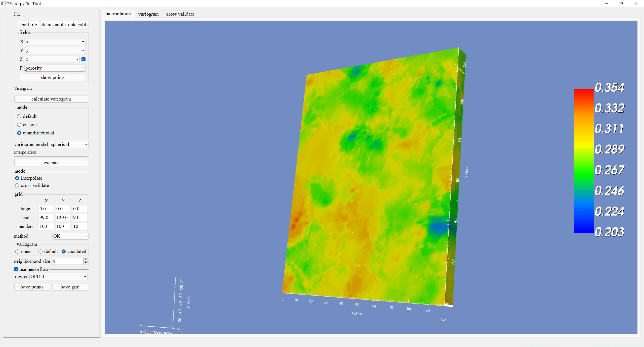Click the execute button

tap(51, 163)
